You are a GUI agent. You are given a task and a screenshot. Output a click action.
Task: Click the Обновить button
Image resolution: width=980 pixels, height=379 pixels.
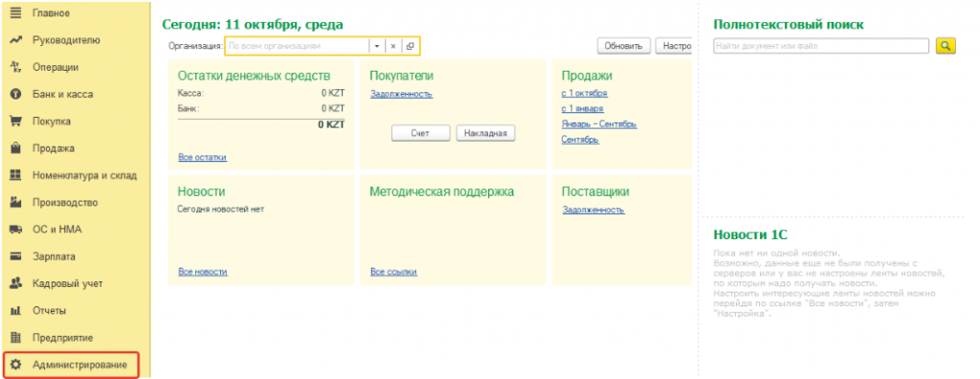[624, 46]
